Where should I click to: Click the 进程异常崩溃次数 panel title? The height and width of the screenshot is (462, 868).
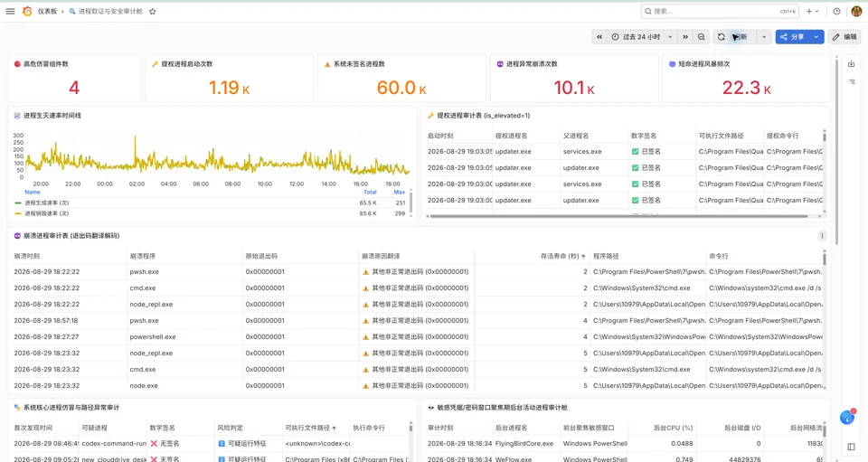tap(532, 63)
